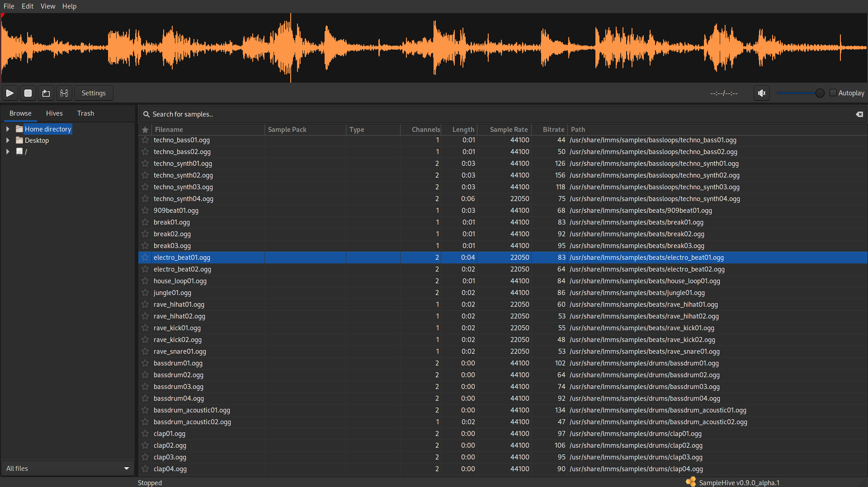Switch to the Hives tab
The height and width of the screenshot is (487, 868).
pyautogui.click(x=54, y=113)
